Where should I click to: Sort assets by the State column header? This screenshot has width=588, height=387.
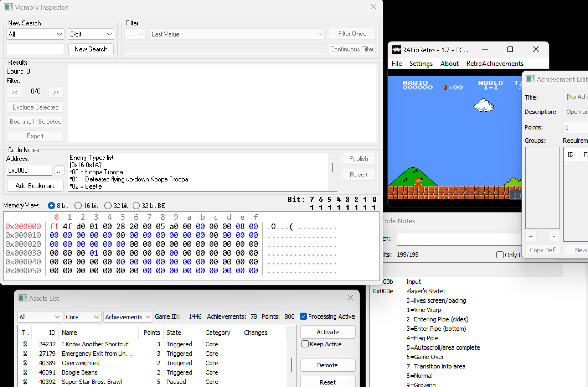(x=183, y=332)
